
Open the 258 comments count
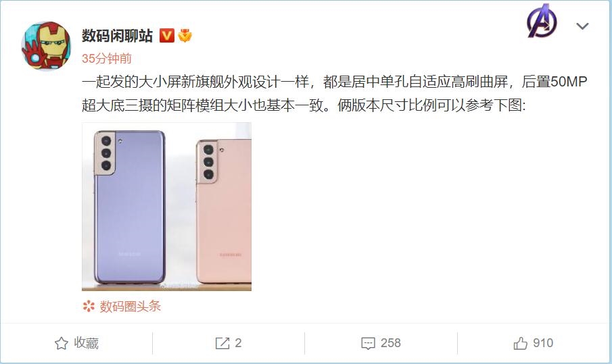click(x=391, y=343)
